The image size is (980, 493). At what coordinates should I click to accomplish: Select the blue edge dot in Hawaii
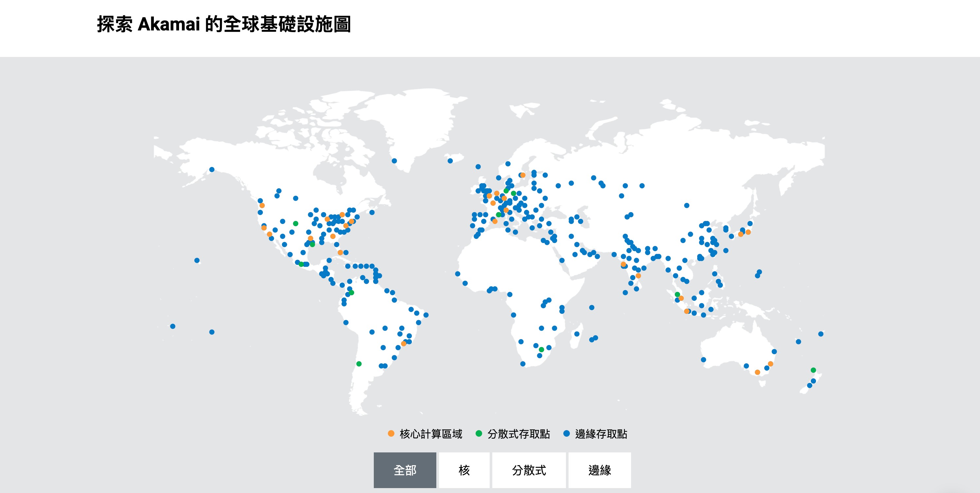pos(197,261)
